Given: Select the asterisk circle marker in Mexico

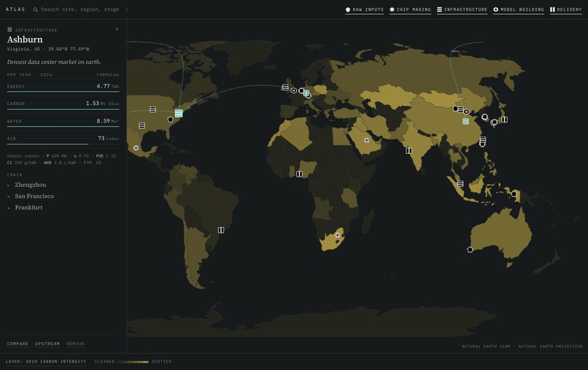Looking at the screenshot, I should coord(136,148).
